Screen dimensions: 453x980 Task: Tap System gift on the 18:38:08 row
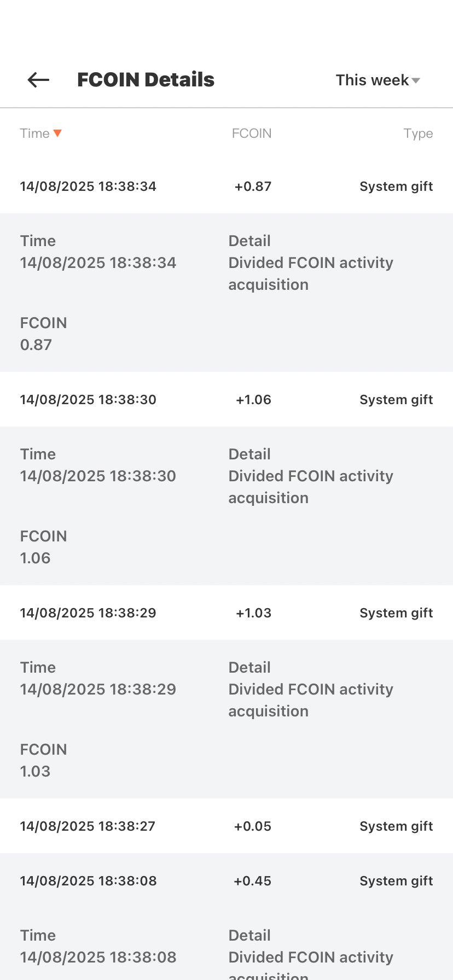coord(396,880)
